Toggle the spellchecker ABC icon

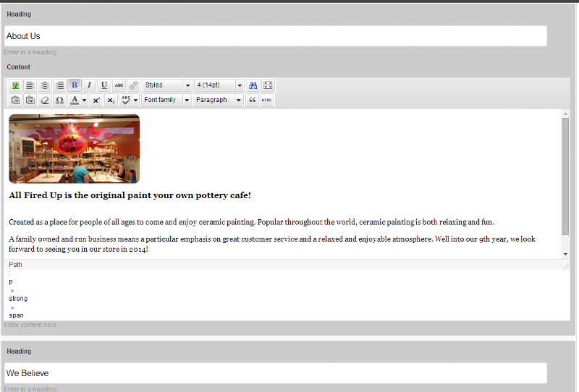(126, 100)
